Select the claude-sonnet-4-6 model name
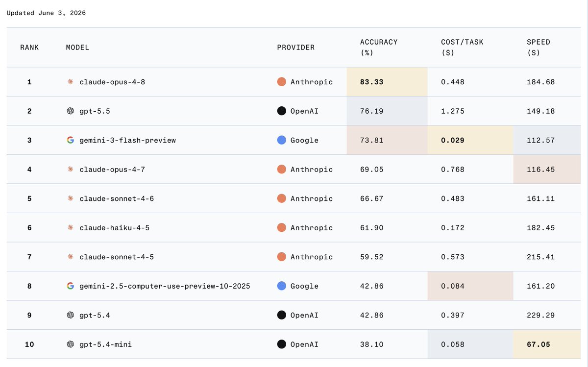Viewport: 588px width, 367px height. [117, 198]
